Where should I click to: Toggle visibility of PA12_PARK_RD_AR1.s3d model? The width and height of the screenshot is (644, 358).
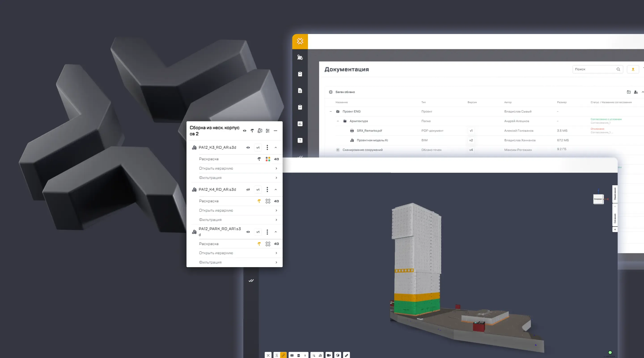pyautogui.click(x=248, y=232)
